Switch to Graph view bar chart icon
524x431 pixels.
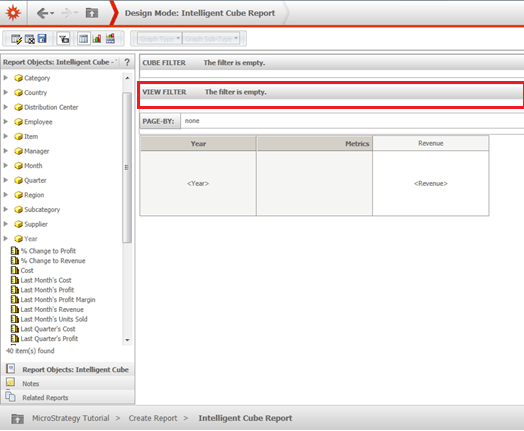click(97, 39)
